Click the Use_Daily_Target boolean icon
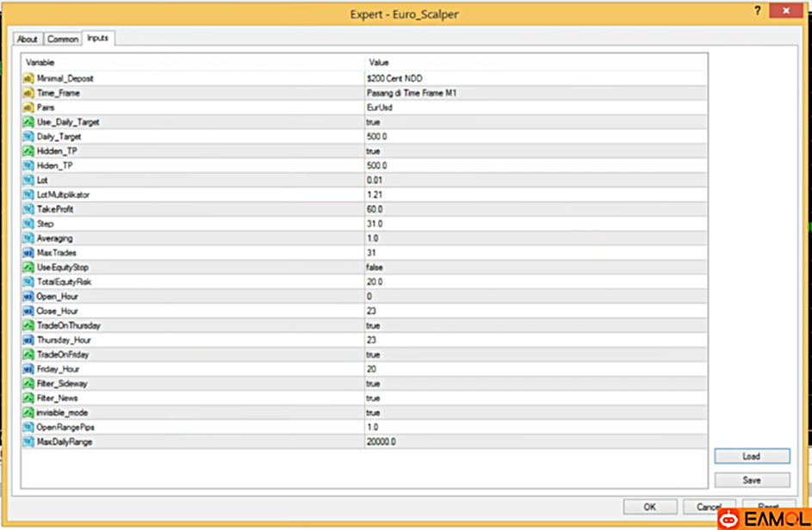Image resolution: width=812 pixels, height=530 pixels. [x=28, y=122]
